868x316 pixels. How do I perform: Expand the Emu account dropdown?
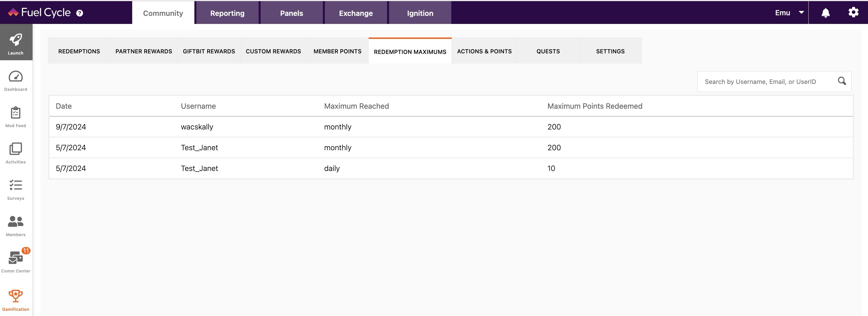pyautogui.click(x=789, y=13)
